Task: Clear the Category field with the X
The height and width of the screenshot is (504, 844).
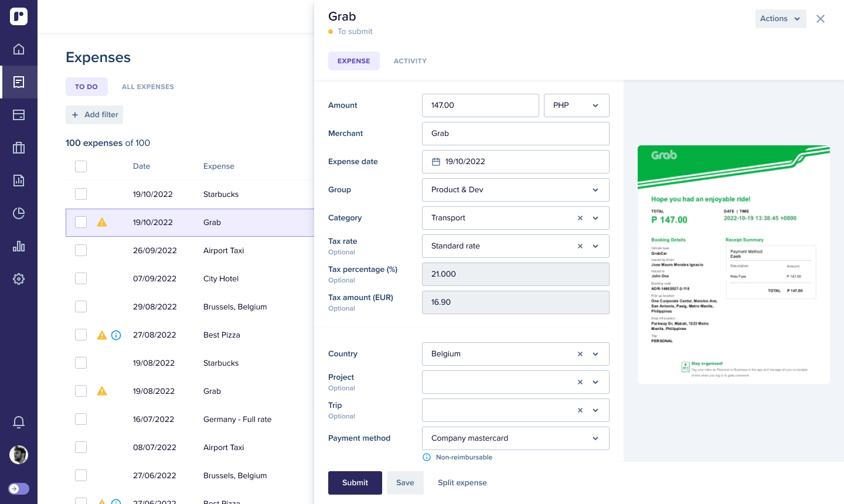Action: tap(580, 218)
